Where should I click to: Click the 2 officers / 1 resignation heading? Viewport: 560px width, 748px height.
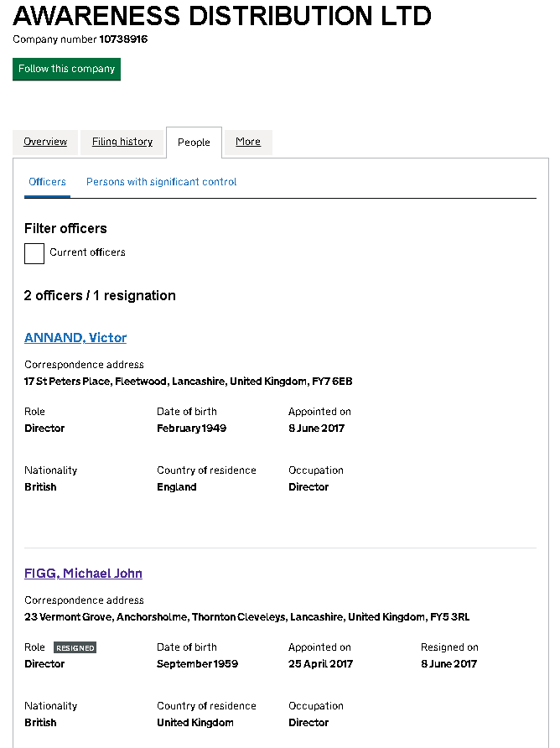(x=100, y=296)
